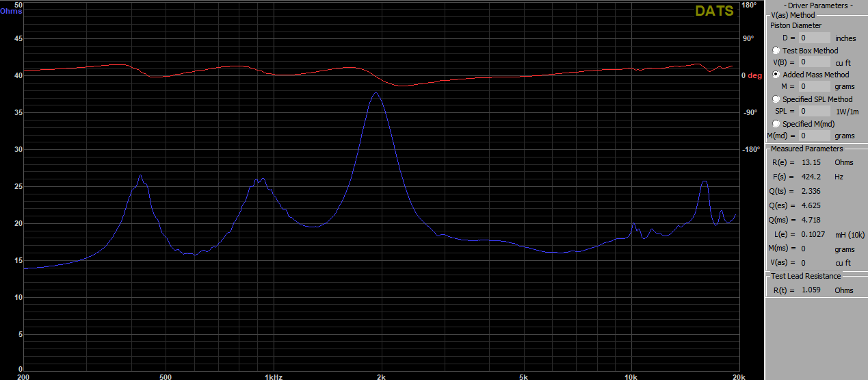Click the cu ft unit beside V(B)
The width and height of the screenshot is (868, 380).
[x=843, y=63]
